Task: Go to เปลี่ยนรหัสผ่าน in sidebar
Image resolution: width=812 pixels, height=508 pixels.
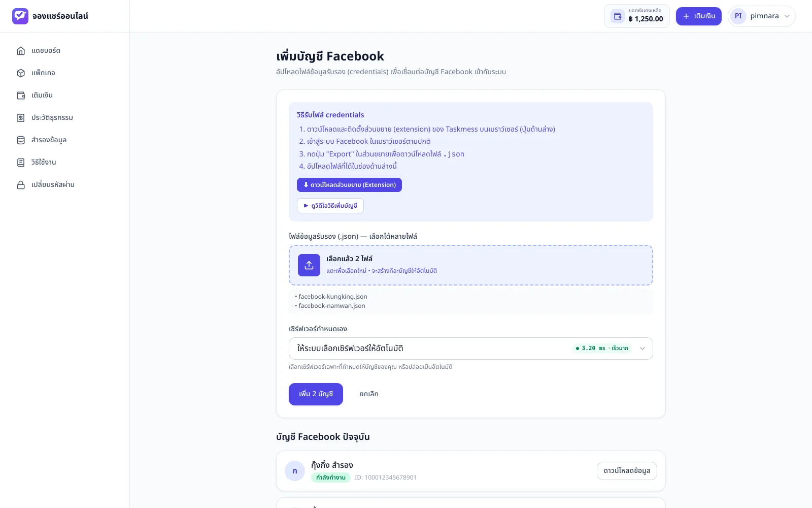Action: [65, 185]
